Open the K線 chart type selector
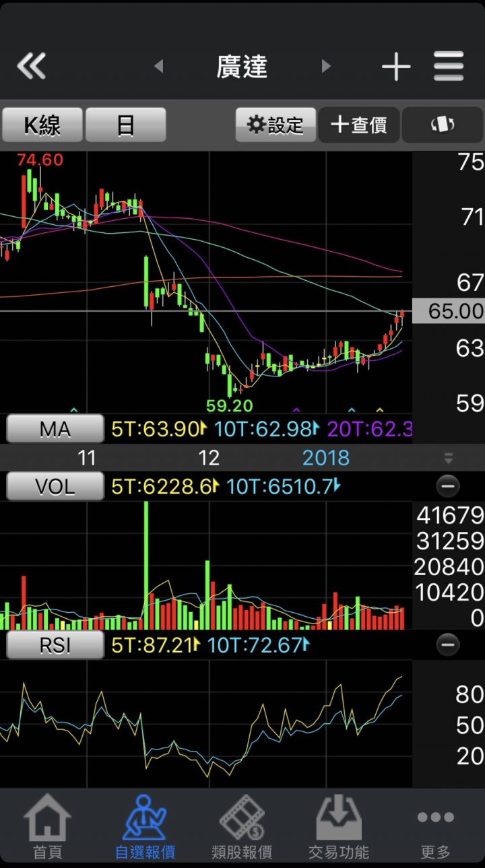This screenshot has width=485, height=868. pos(42,125)
